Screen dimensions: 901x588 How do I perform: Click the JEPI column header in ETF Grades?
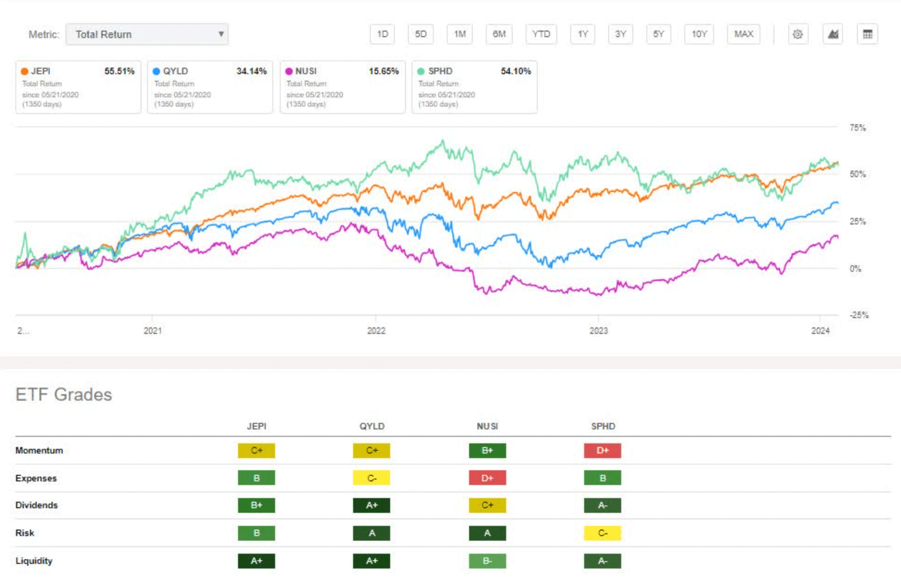257,426
